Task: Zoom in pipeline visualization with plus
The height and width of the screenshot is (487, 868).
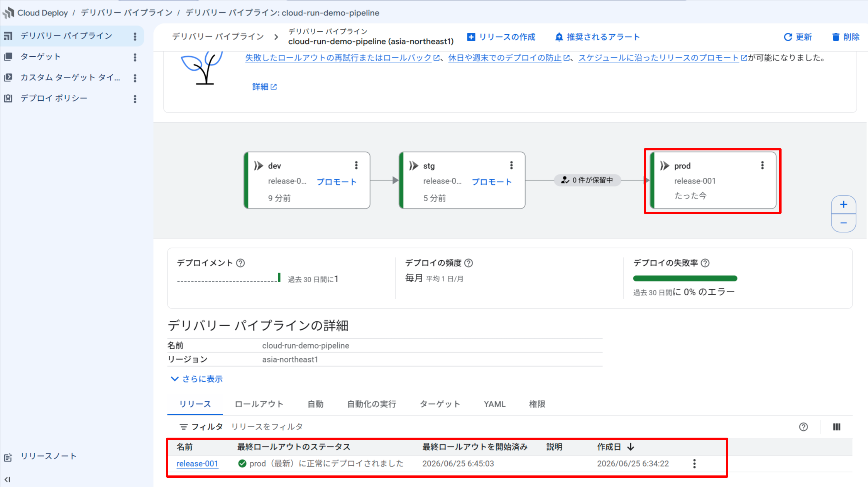Action: (x=844, y=204)
